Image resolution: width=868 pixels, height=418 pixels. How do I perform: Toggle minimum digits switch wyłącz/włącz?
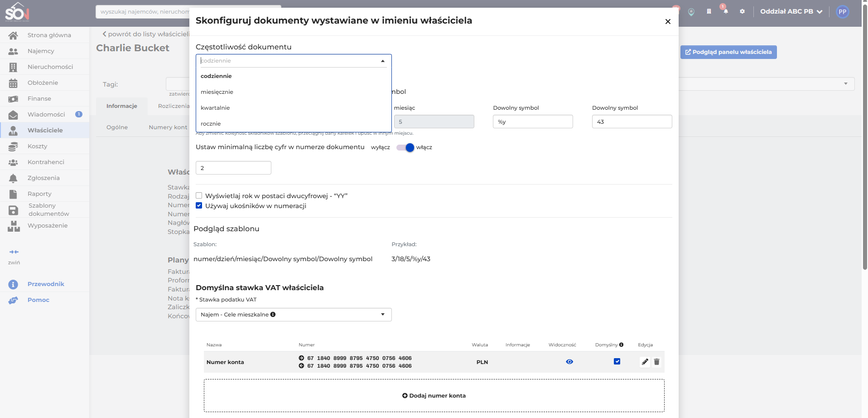click(405, 147)
